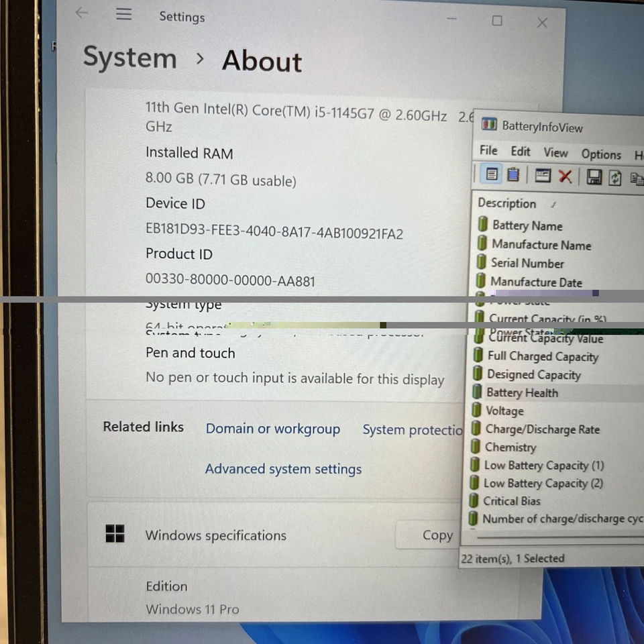Image resolution: width=644 pixels, height=644 pixels.
Task: Click the battery icon beside Low Battery Capacity (1)
Action: (475, 464)
